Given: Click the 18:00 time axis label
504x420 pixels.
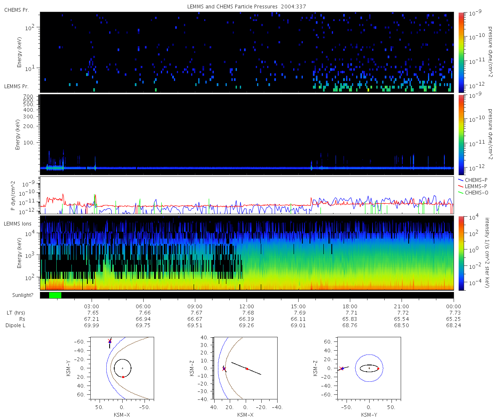Looking at the screenshot, I should 350,306.
